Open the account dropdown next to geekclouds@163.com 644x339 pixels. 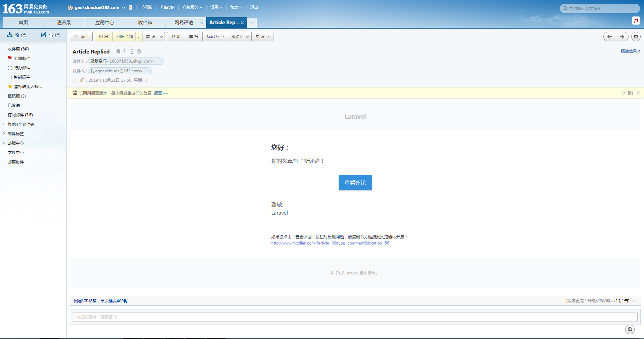coord(124,7)
